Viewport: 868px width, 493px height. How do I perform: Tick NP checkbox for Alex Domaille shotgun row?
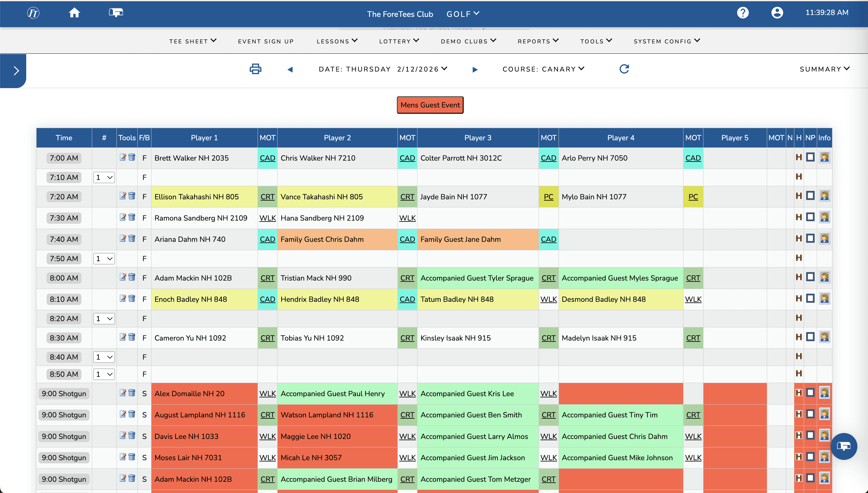pos(810,393)
